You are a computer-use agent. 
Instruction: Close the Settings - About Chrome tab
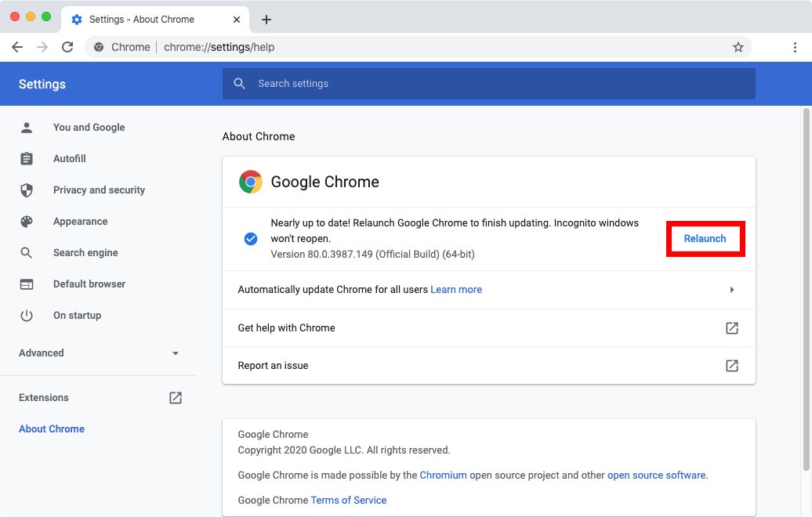(x=237, y=20)
